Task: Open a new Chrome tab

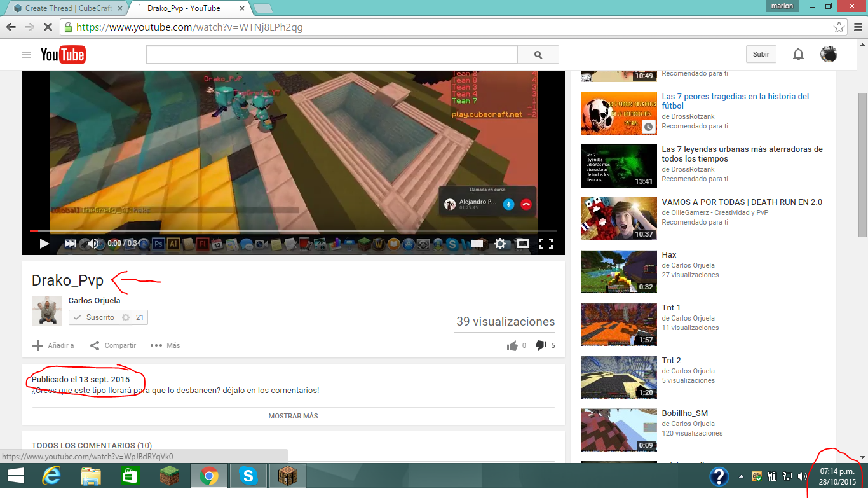Action: point(262,8)
